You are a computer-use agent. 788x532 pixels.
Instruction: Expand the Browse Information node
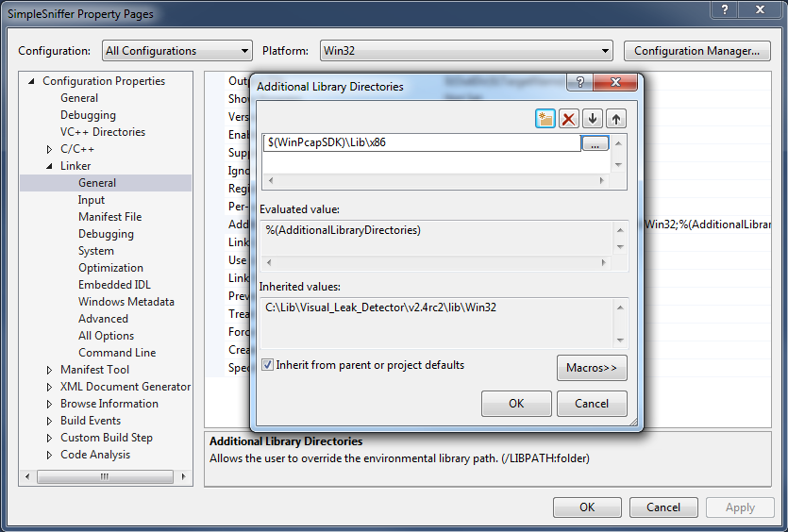(49, 404)
